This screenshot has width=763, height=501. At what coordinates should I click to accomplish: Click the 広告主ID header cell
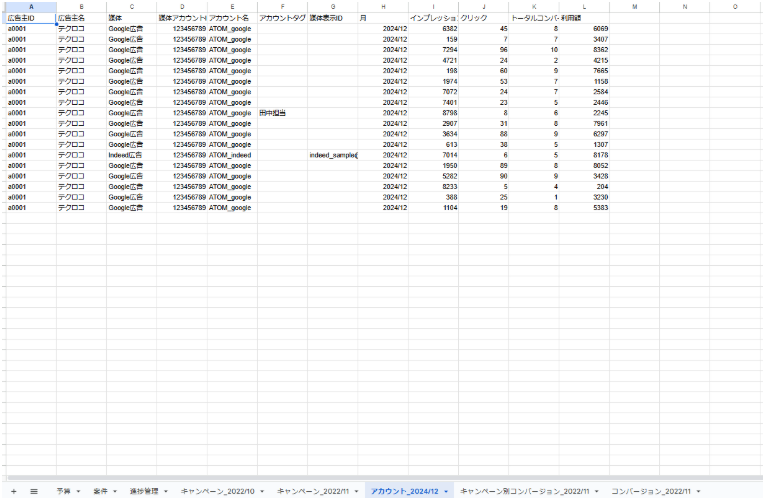click(x=30, y=18)
